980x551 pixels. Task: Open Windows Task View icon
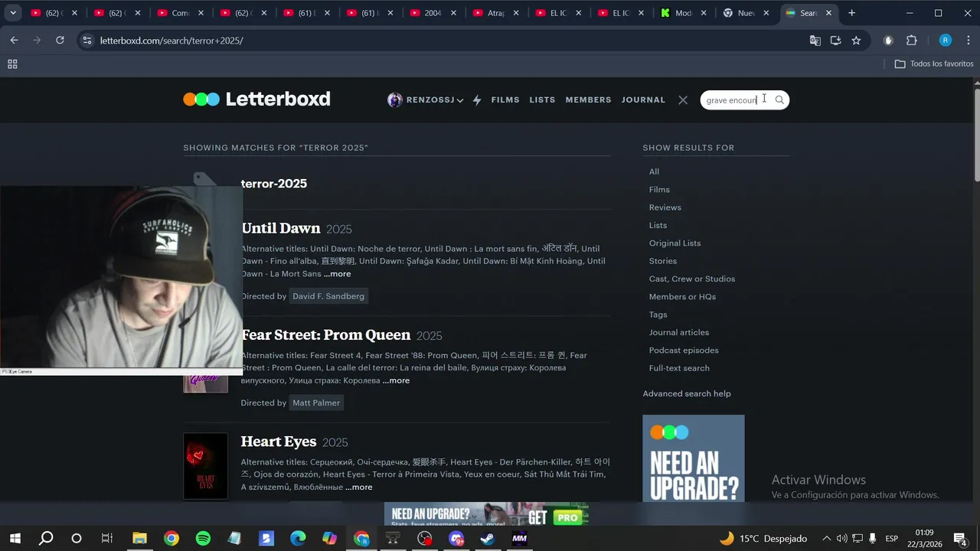coord(107,539)
